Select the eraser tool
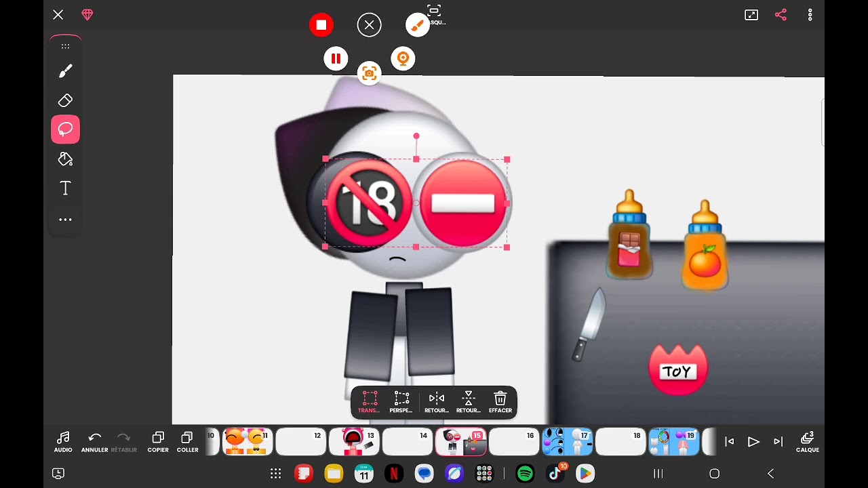 coord(65,100)
